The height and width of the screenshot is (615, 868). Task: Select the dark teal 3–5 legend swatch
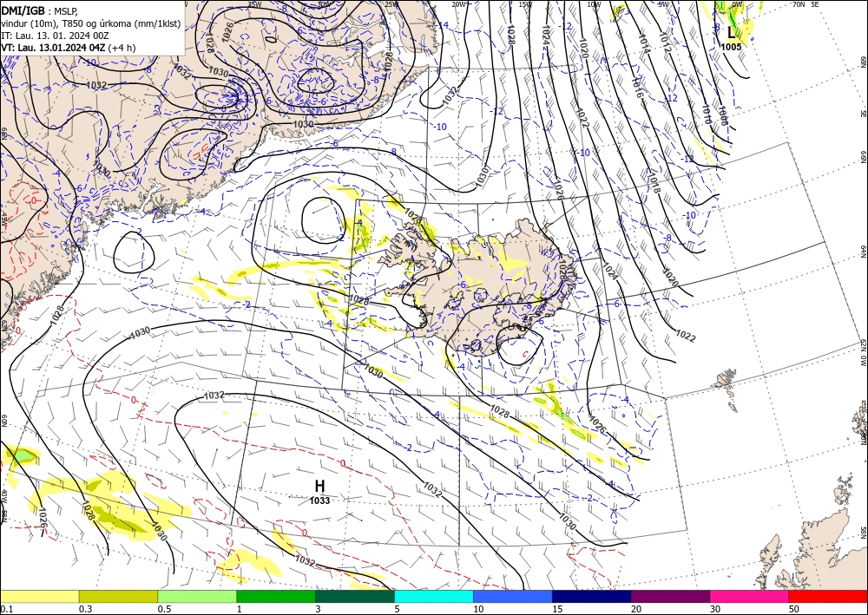355,596
